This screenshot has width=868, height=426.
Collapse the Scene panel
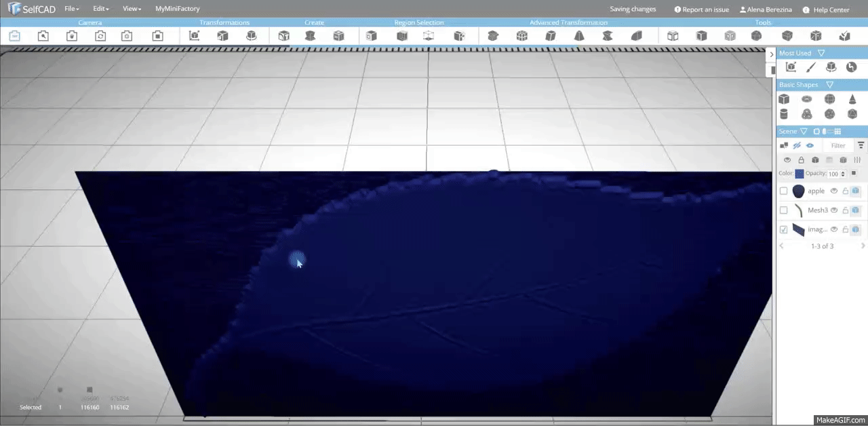(804, 131)
